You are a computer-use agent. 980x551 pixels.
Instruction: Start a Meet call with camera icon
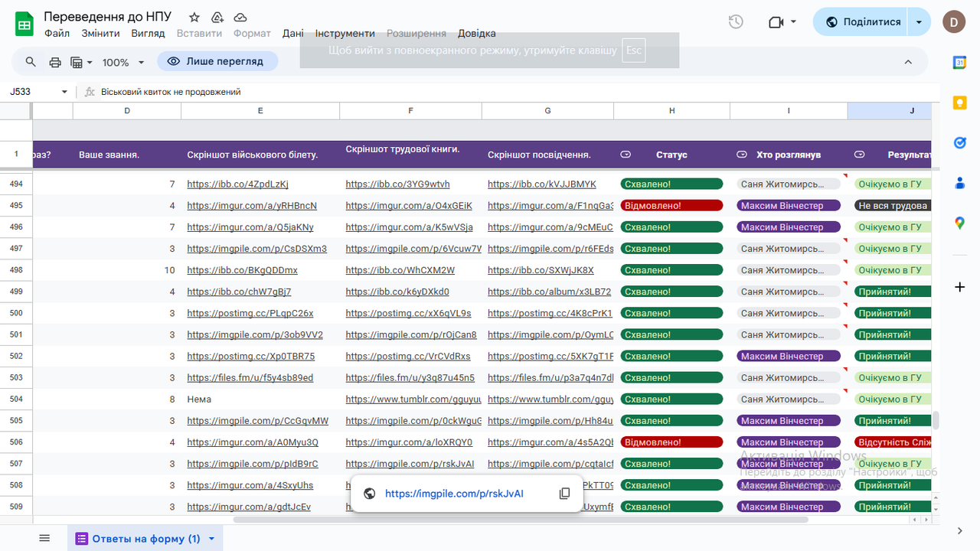pos(776,22)
